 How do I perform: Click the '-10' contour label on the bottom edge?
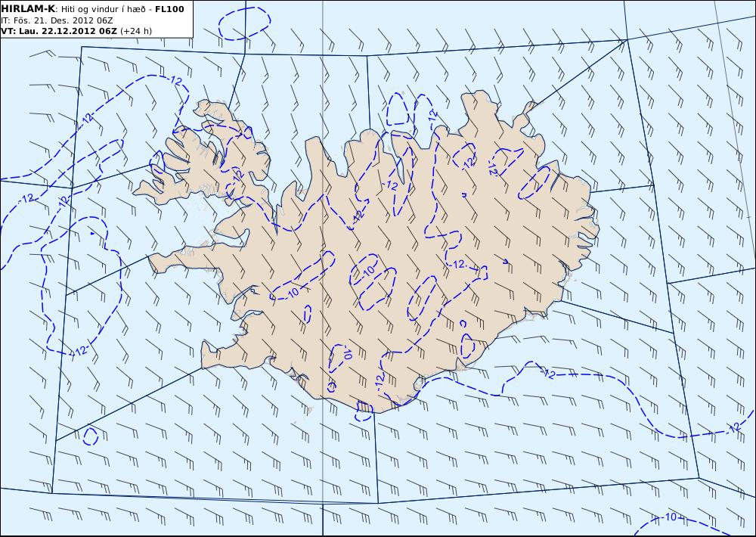tap(669, 517)
